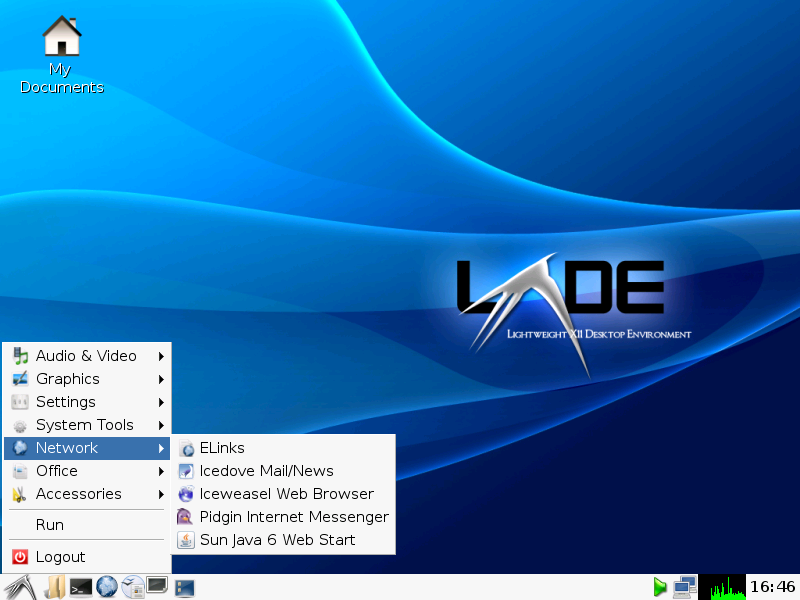Expand the Graphics submenu arrow

(161, 379)
